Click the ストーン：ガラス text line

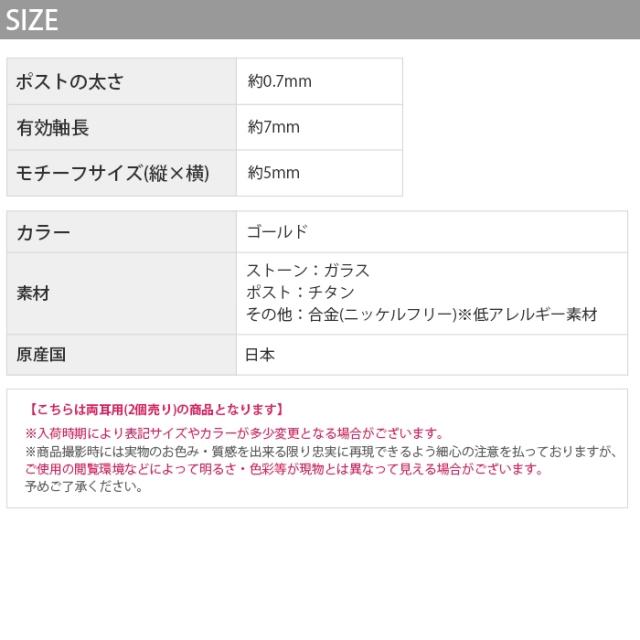click(x=308, y=271)
